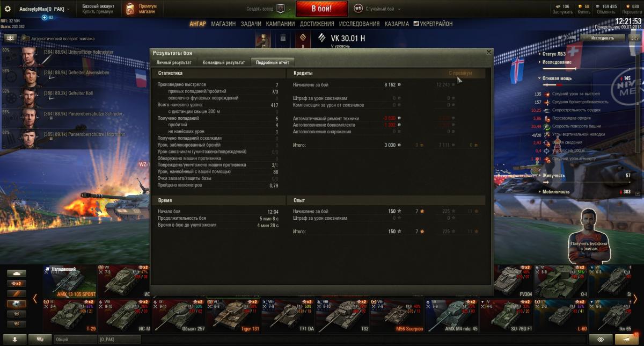
Task: Click the red В бой! button
Action: click(x=321, y=9)
